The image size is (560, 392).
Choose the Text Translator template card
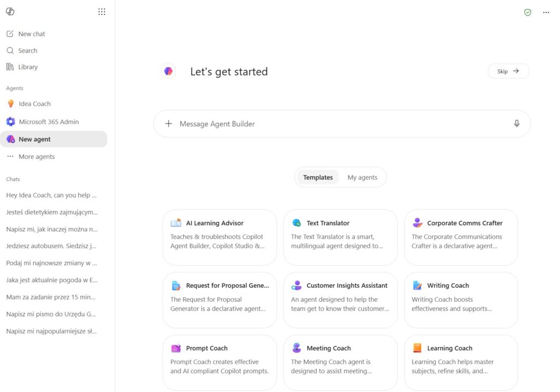340,237
